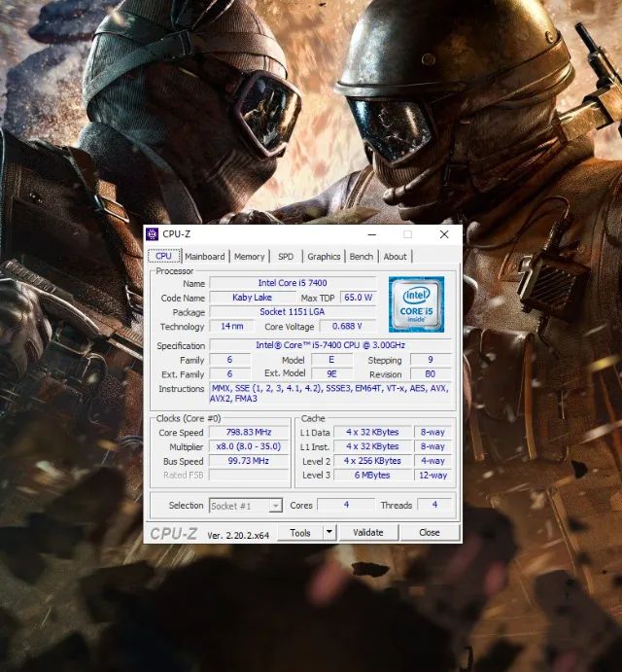Click the Code Name value 'Kaby Lake'

pyautogui.click(x=253, y=298)
